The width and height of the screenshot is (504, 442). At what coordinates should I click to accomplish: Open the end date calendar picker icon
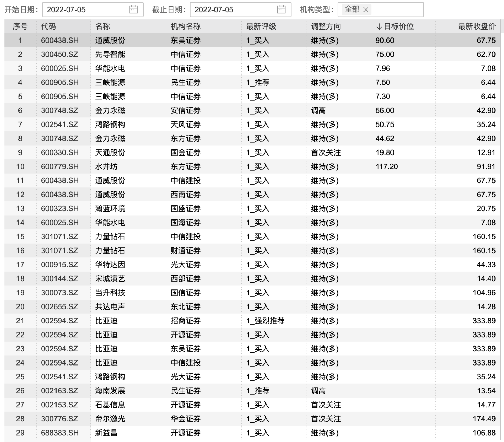click(x=281, y=9)
